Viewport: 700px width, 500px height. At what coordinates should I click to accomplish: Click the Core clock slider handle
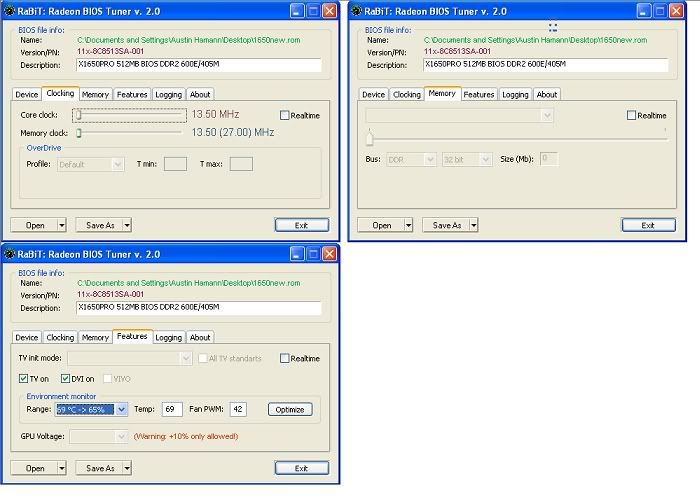79,115
